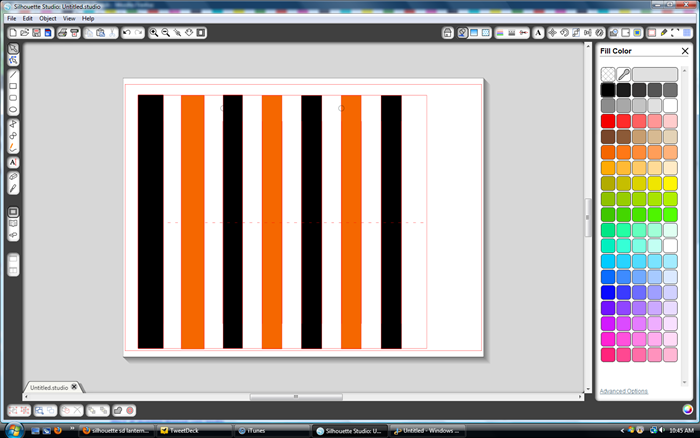Switch to the Untitled.studio document tab
This screenshot has width=700, height=438.
[x=49, y=387]
